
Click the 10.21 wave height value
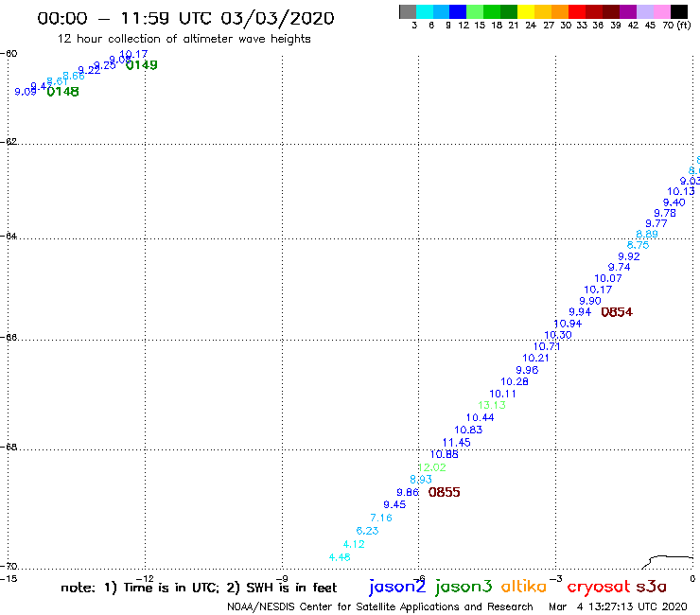point(535,359)
